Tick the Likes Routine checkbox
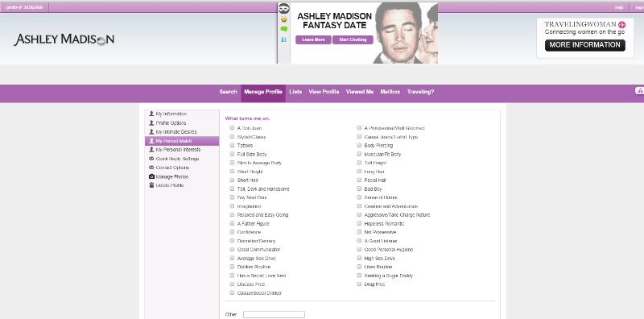Screen dimensions: 644x319 tap(359, 267)
